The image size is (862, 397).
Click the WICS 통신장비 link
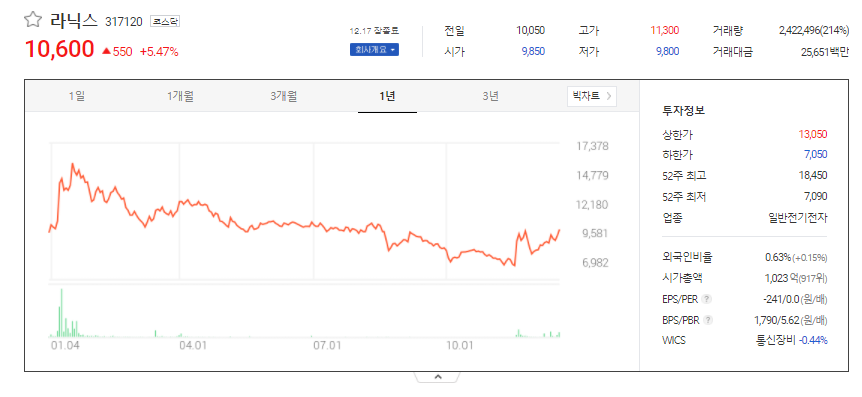[x=776, y=340]
